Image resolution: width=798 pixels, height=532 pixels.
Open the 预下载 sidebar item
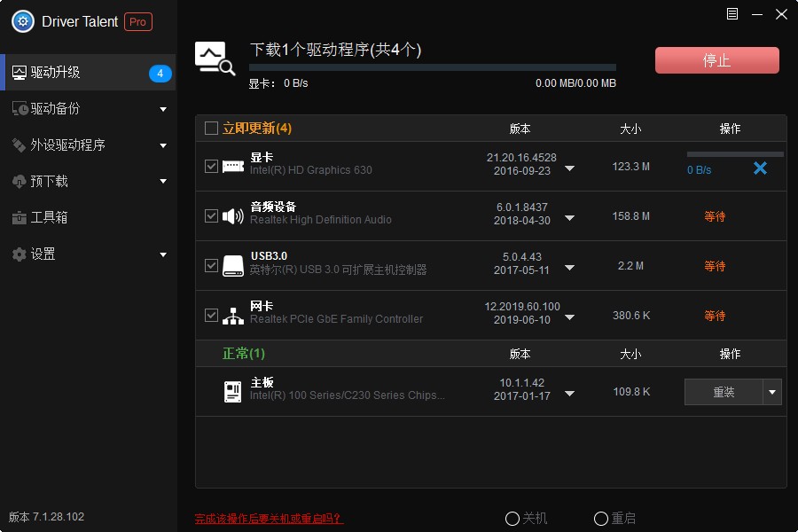(x=88, y=181)
